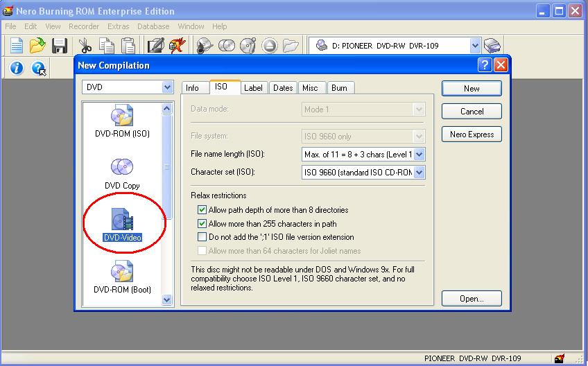The image size is (588, 366).
Task: Click the New button
Action: 472,89
